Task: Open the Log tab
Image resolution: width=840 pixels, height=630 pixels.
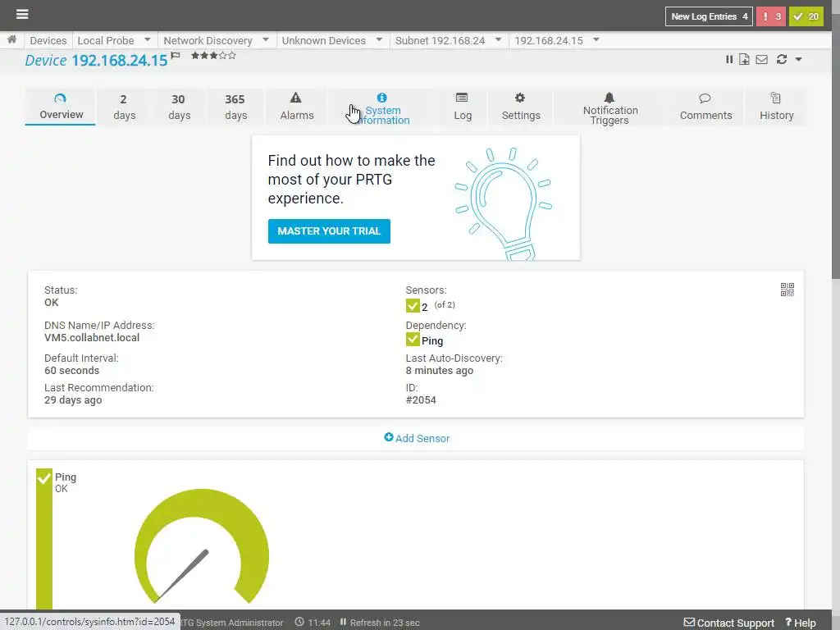Action: pyautogui.click(x=463, y=107)
